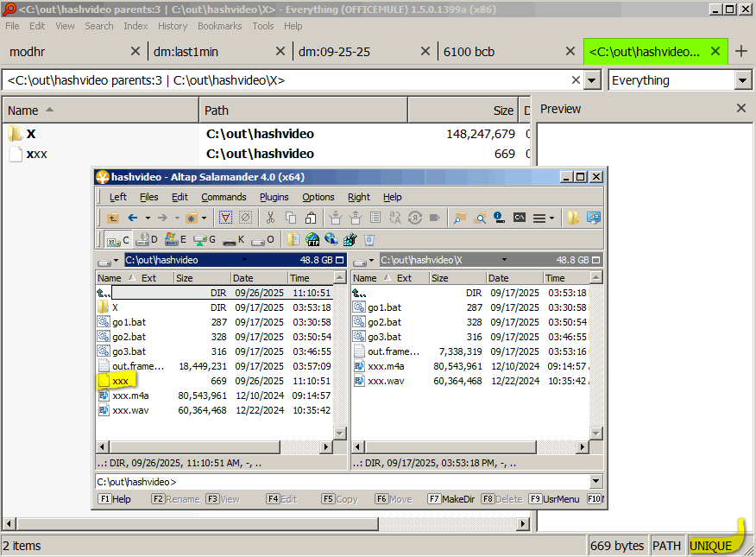Switch to the dm:last1min tab
The height and width of the screenshot is (557, 756).
186,52
